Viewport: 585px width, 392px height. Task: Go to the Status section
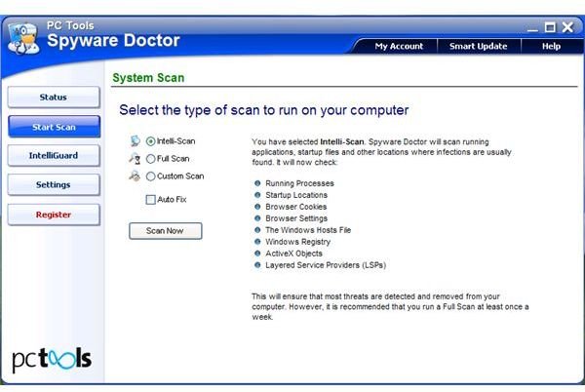click(54, 98)
